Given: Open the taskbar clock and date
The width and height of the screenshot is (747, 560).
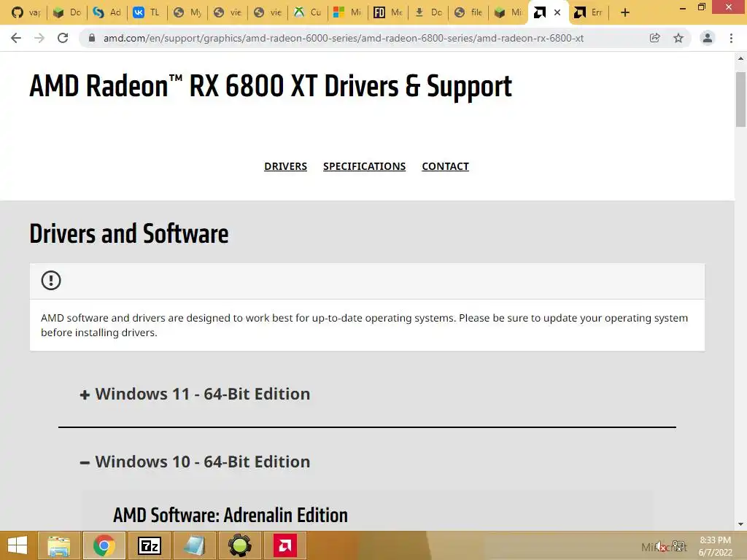Looking at the screenshot, I should click(715, 546).
